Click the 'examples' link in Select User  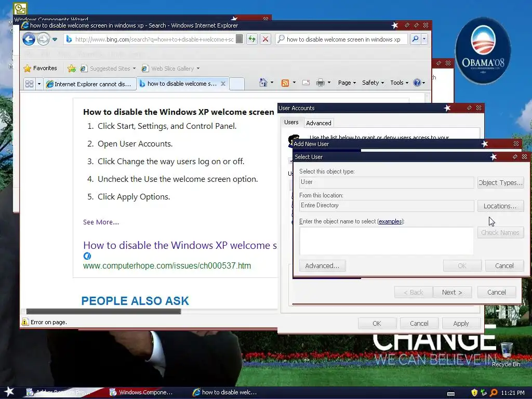point(390,221)
